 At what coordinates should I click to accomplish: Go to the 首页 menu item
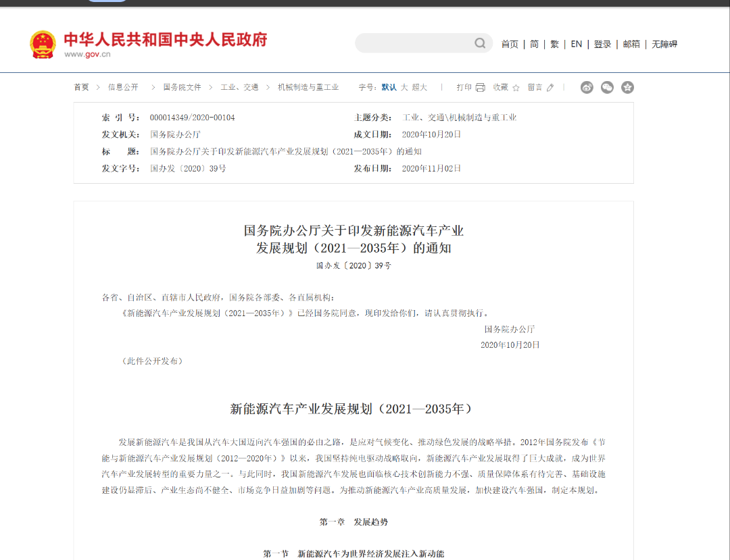coord(509,43)
